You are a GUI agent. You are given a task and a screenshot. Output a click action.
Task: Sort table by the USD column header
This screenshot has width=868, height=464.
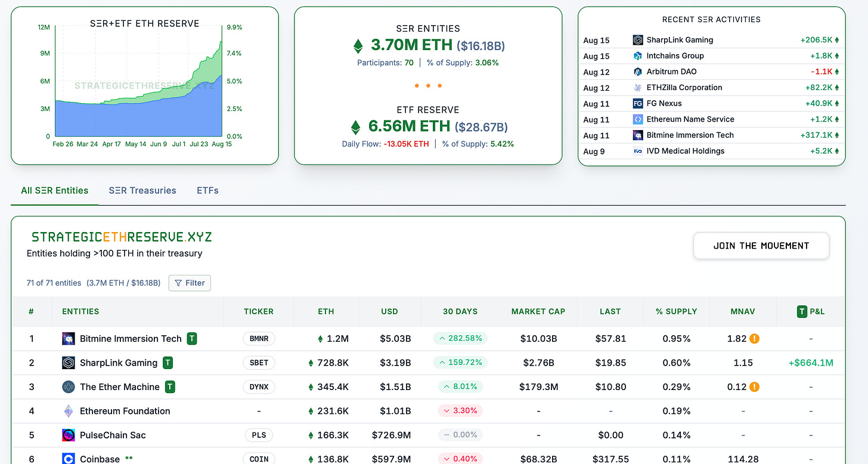tap(390, 311)
